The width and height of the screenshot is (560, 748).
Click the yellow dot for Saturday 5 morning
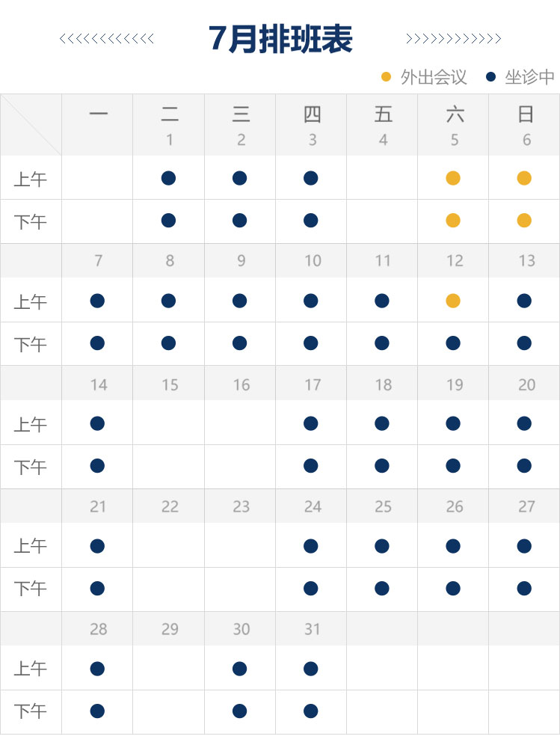[x=452, y=178]
